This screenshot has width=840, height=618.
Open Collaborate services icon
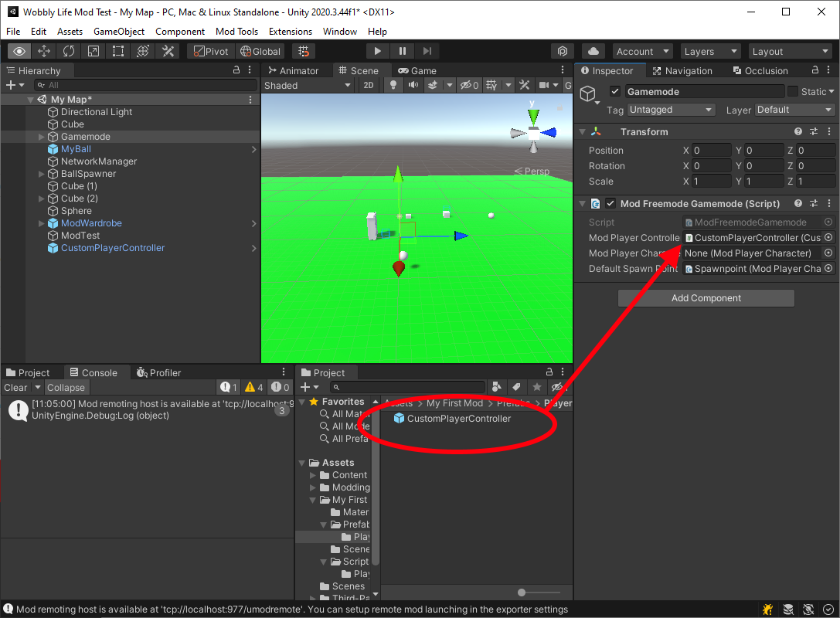563,52
